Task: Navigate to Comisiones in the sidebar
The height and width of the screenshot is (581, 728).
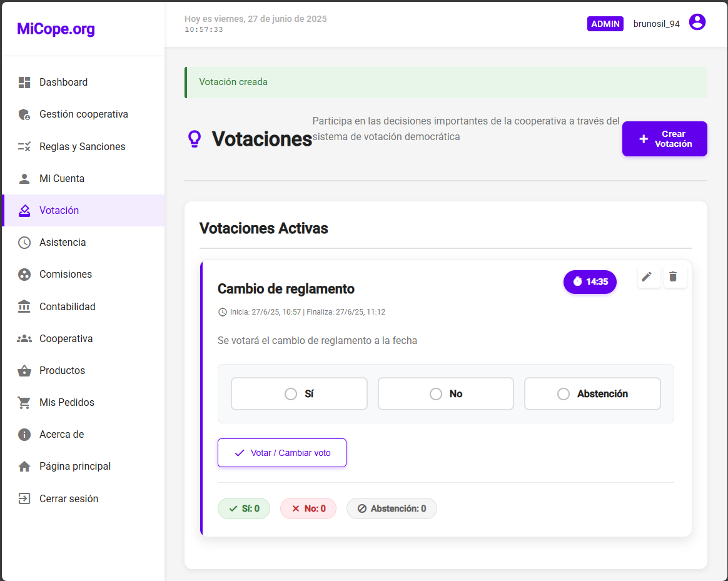Action: click(66, 275)
